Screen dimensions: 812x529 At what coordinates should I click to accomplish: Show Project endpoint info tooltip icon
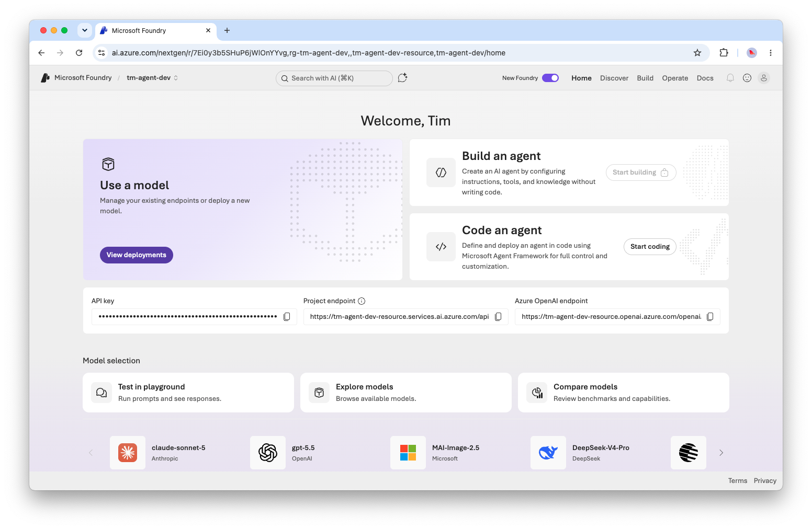tap(362, 301)
